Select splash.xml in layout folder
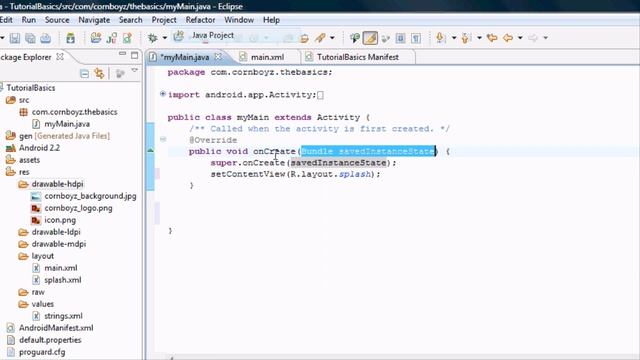Image resolution: width=640 pixels, height=360 pixels. coord(62,280)
